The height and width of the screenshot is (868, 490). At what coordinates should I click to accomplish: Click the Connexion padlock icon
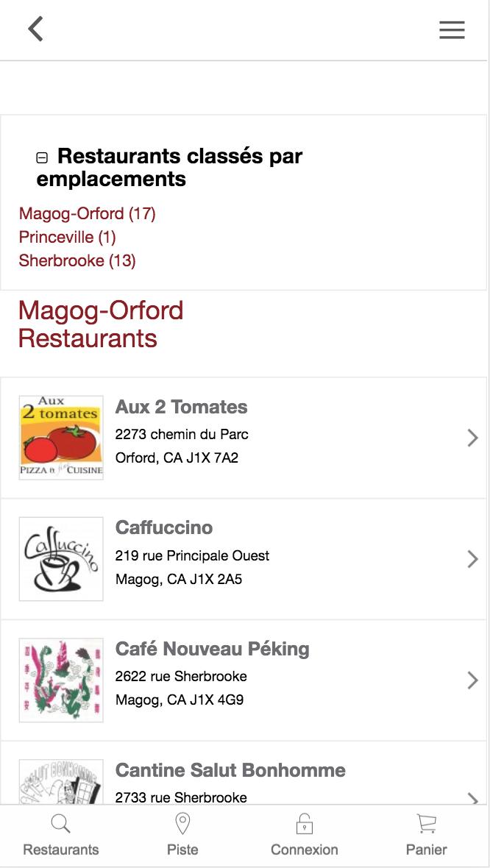tap(305, 824)
